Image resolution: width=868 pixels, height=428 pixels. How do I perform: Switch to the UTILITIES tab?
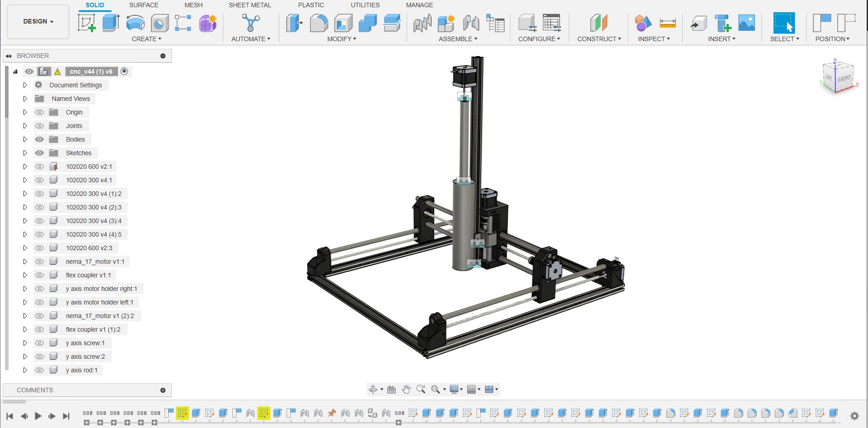point(365,5)
